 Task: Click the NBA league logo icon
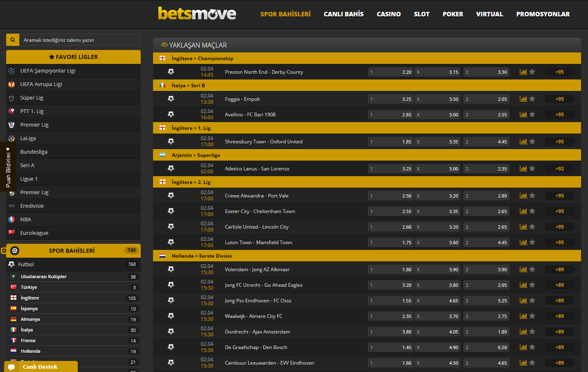click(11, 220)
